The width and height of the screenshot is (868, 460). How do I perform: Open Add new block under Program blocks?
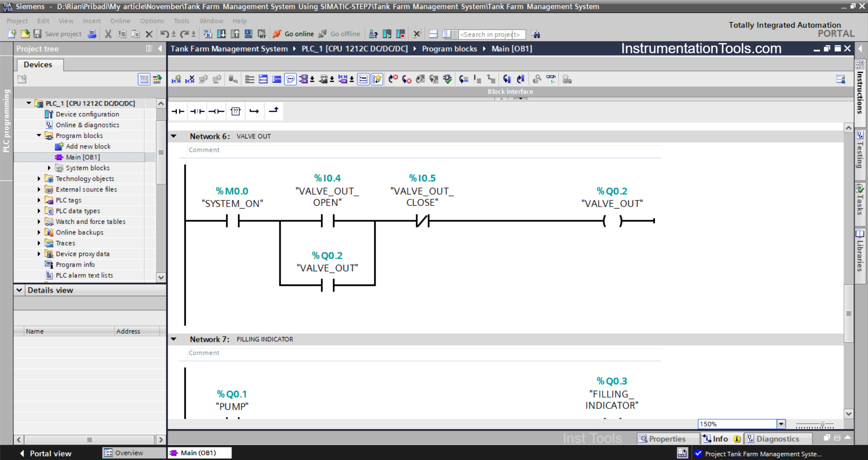click(89, 146)
